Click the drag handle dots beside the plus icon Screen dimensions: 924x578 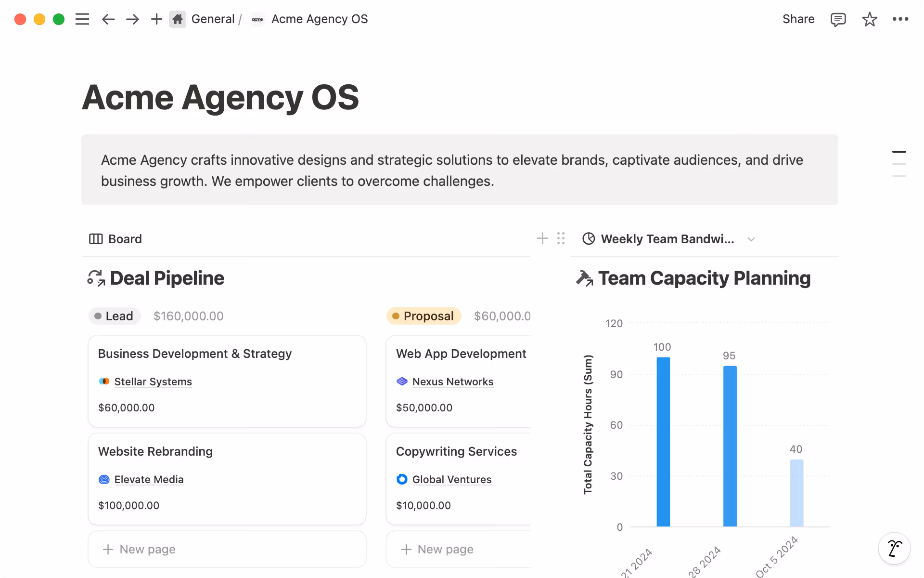tap(560, 238)
